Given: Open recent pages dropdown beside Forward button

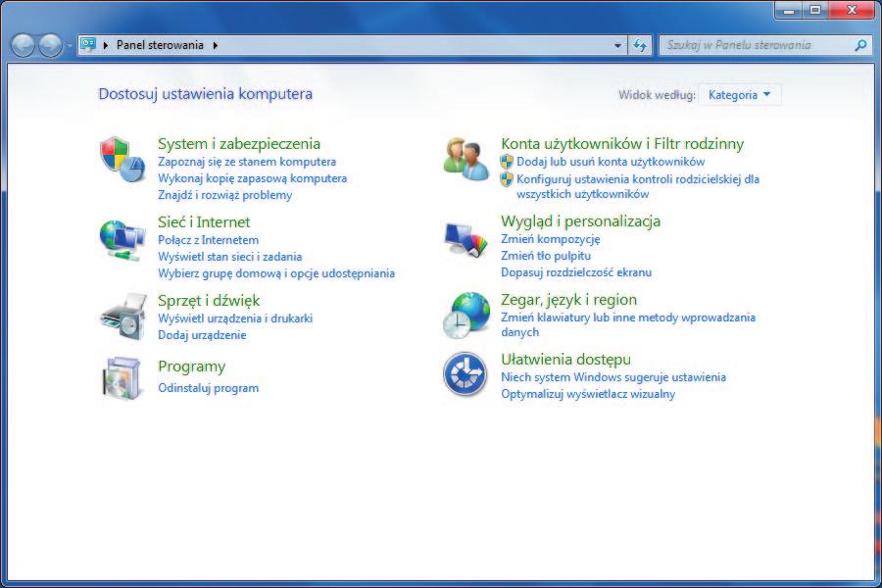Looking at the screenshot, I should (x=69, y=46).
